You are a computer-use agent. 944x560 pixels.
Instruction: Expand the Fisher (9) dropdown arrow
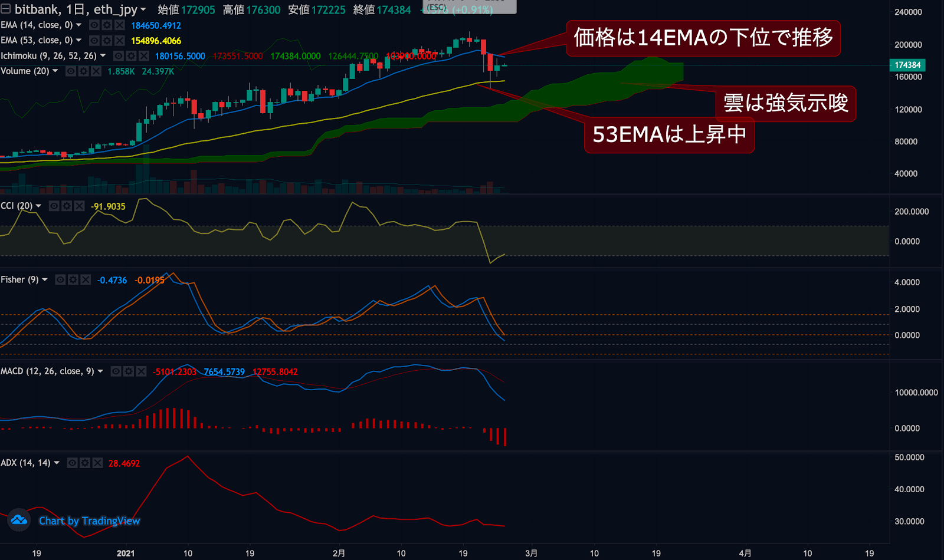pos(45,280)
